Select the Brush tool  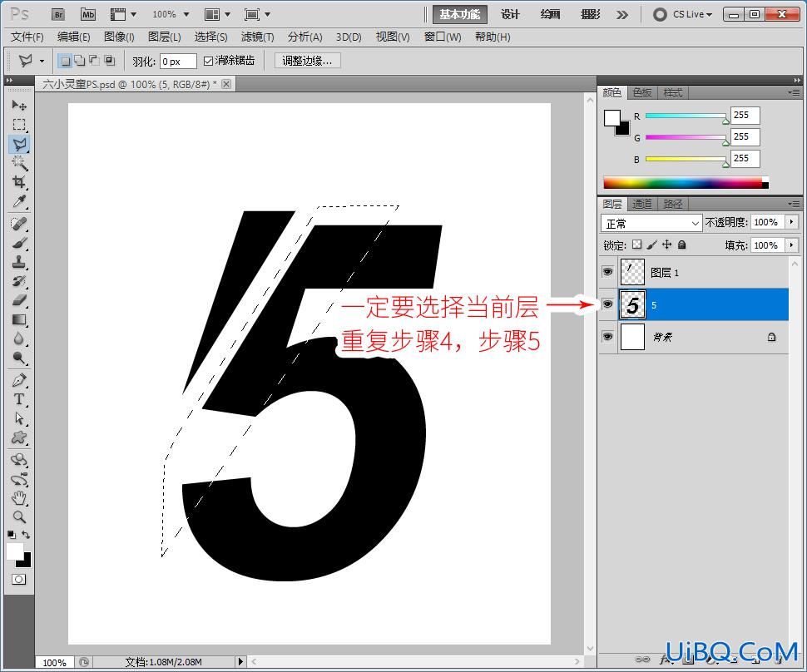pyautogui.click(x=19, y=243)
